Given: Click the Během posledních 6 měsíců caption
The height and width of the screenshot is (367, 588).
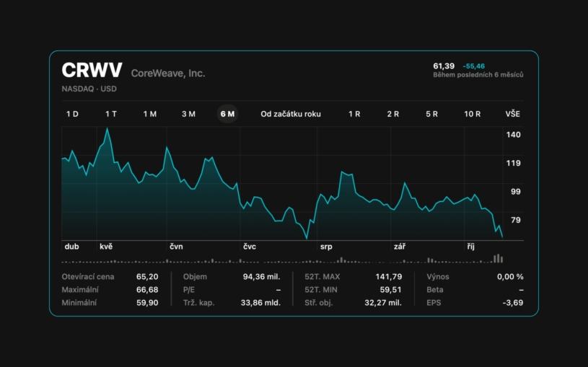Looking at the screenshot, I should click(x=478, y=75).
